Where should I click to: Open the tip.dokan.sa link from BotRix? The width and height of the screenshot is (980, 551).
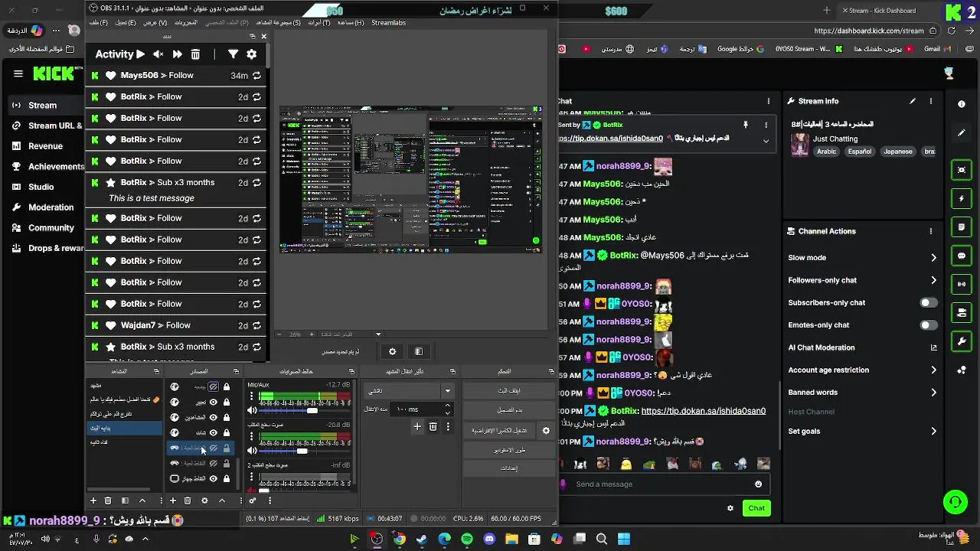coord(703,411)
